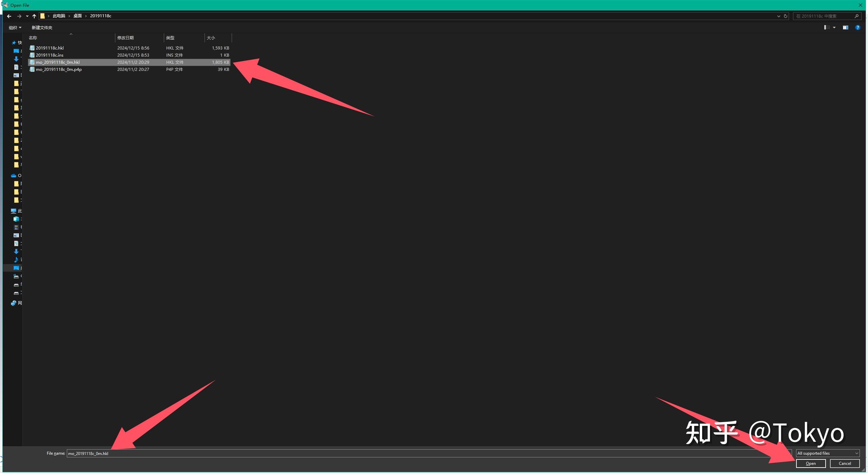Viewport: 868px width, 473px height.
Task: Click the search magnifier icon
Action: 856,16
